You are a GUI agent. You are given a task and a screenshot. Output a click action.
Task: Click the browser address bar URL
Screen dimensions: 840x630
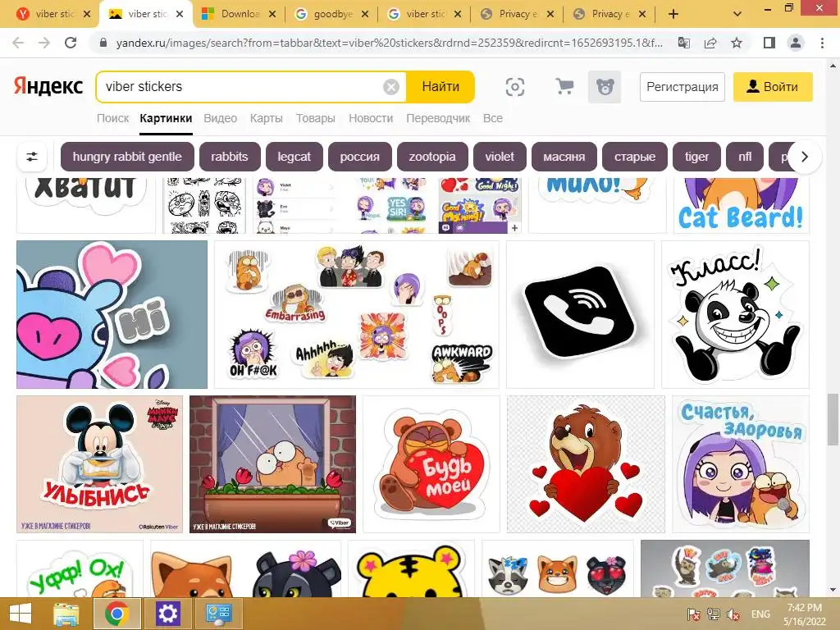pos(389,43)
